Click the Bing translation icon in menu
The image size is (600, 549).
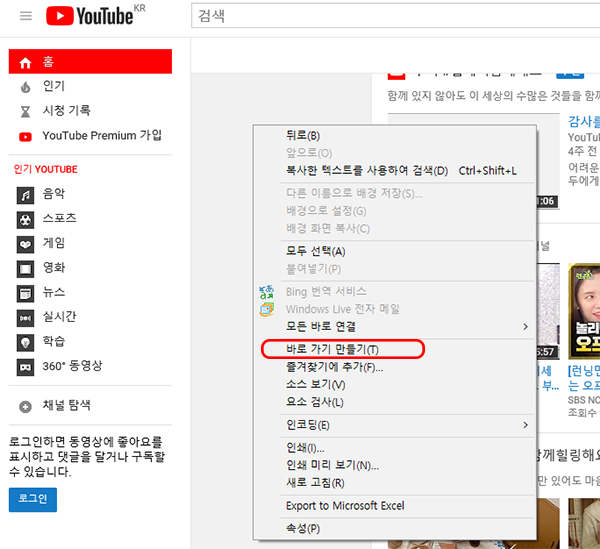coord(267,292)
